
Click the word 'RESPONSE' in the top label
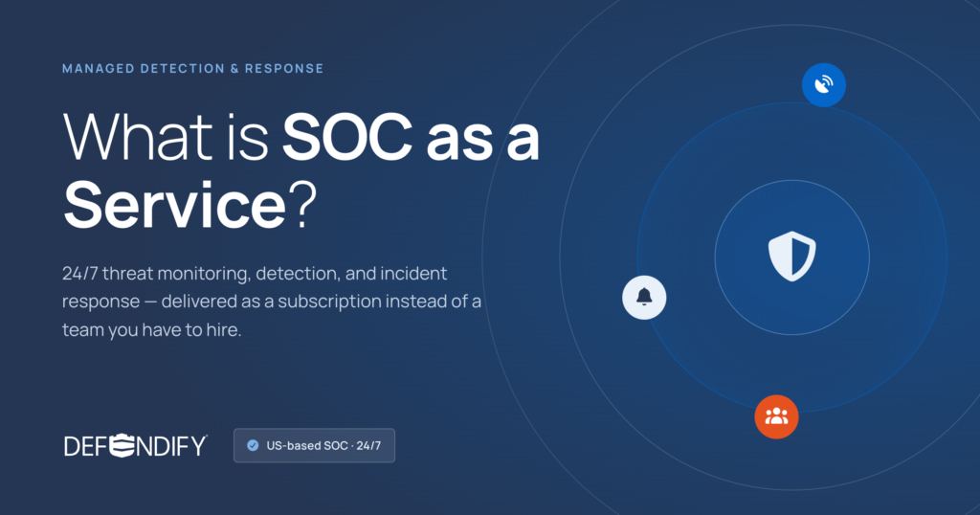(x=284, y=69)
